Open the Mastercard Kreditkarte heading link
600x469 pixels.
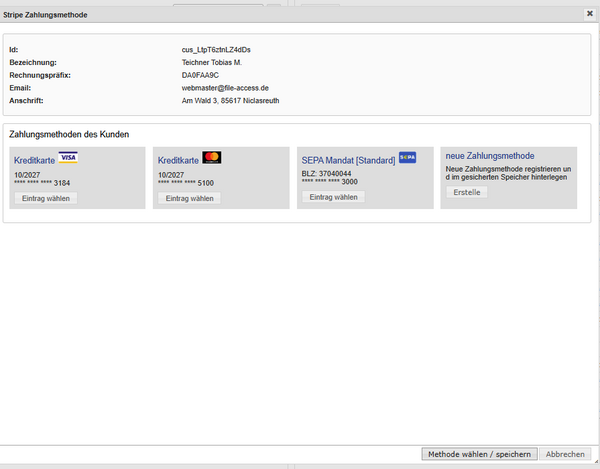[178, 160]
